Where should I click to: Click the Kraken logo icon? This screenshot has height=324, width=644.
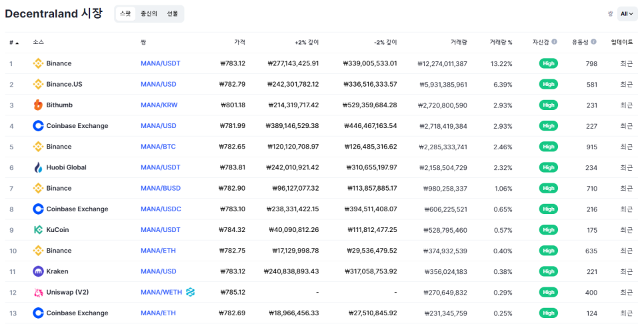pyautogui.click(x=38, y=271)
